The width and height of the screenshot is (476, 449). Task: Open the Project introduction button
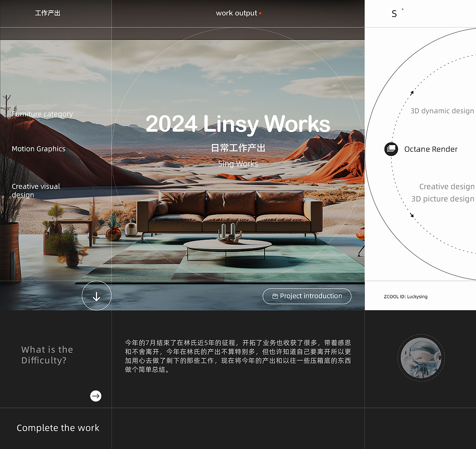pyautogui.click(x=307, y=296)
